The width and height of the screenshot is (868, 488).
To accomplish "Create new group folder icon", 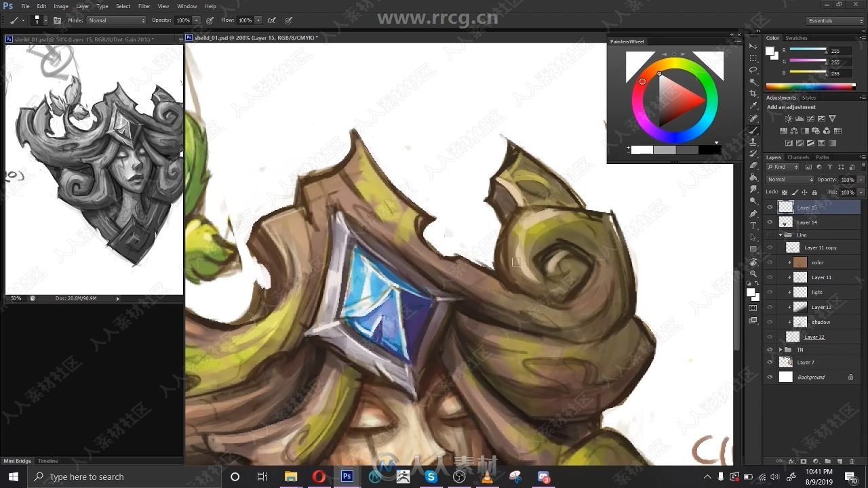I will (x=827, y=461).
